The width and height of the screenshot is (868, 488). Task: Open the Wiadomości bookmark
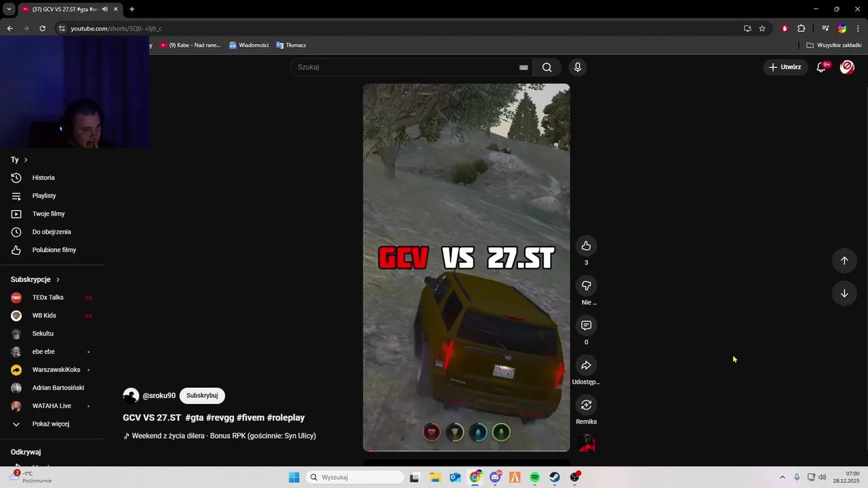point(249,45)
